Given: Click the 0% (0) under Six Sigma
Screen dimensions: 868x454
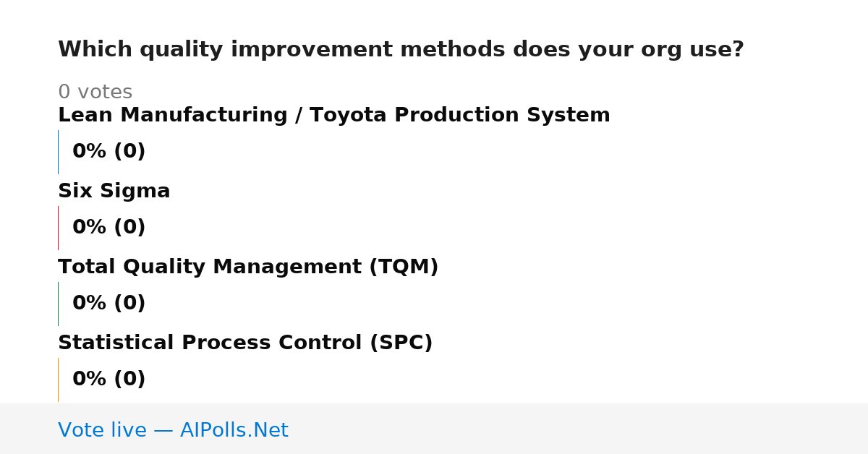Looking at the screenshot, I should coord(109,228).
